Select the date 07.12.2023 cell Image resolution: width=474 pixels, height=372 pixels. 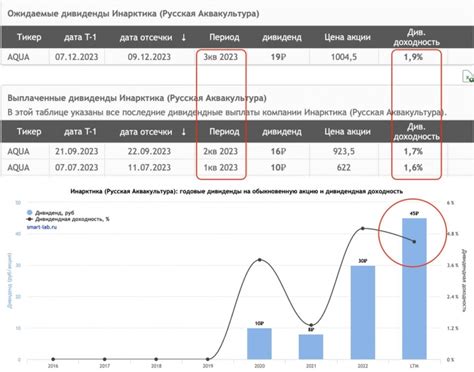77,57
